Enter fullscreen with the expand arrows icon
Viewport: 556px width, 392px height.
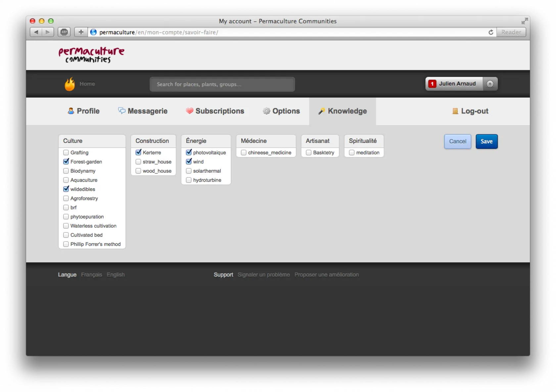click(525, 21)
